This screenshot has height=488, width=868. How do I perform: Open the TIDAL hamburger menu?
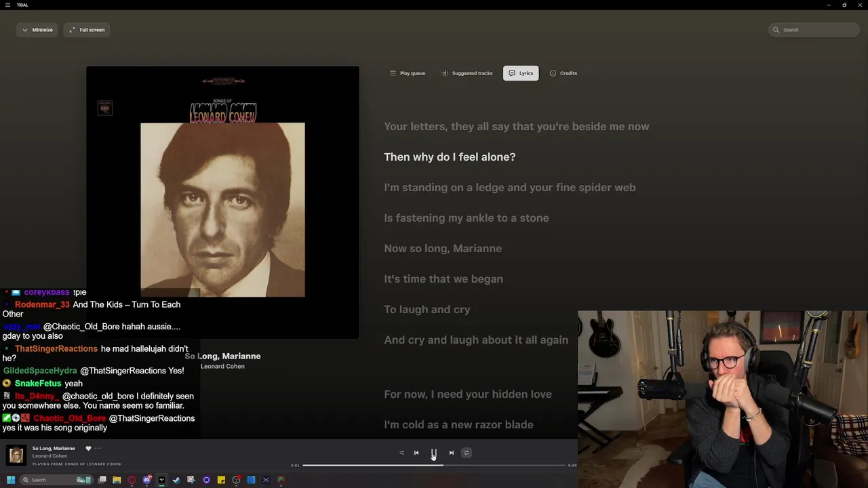coord(9,5)
